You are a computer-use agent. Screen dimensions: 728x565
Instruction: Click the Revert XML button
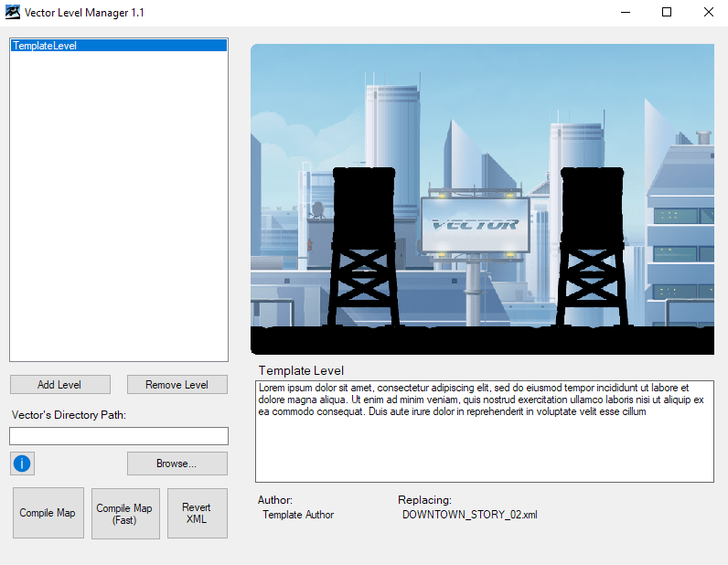(198, 513)
